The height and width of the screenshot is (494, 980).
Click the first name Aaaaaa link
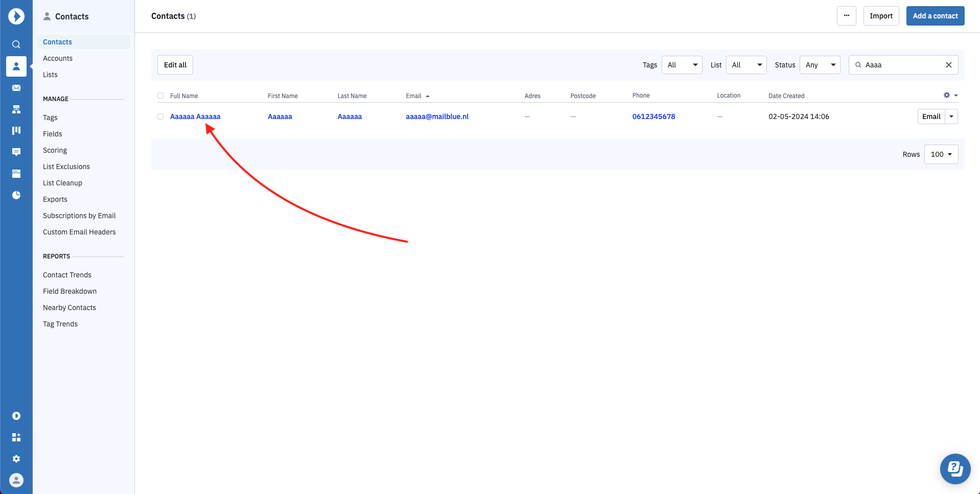(280, 116)
